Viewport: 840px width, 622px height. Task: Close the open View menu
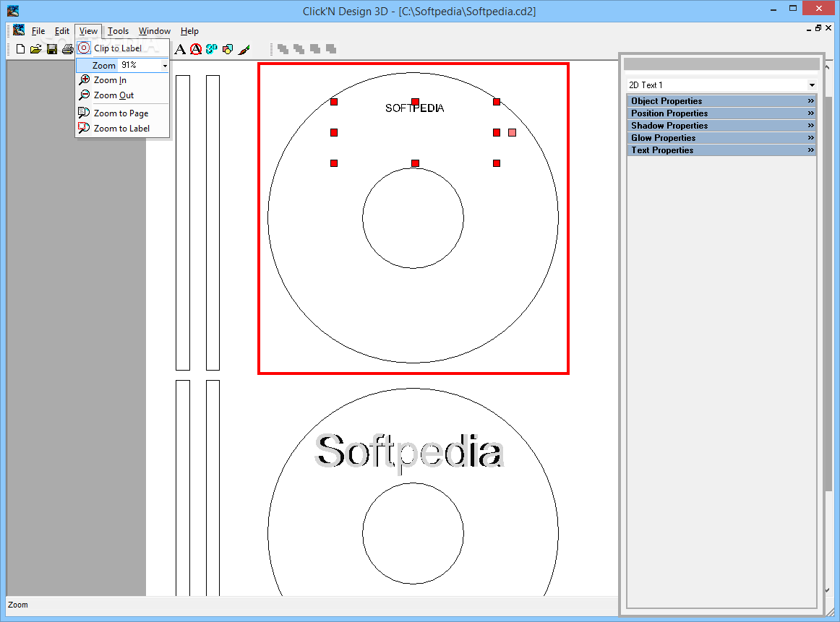(x=88, y=31)
